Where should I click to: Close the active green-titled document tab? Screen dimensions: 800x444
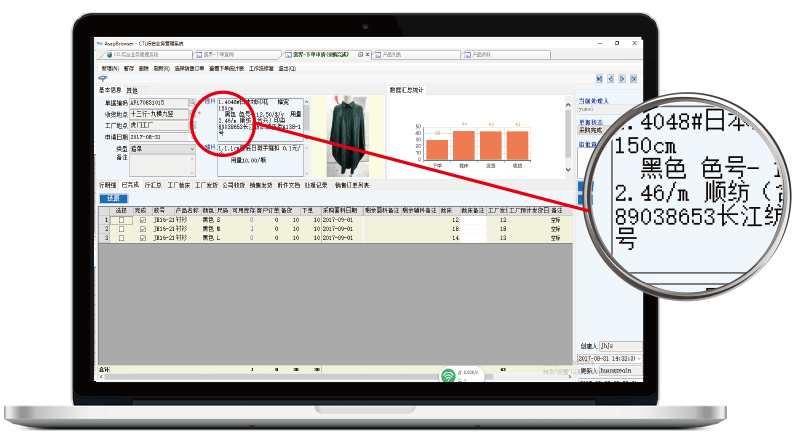pos(367,54)
